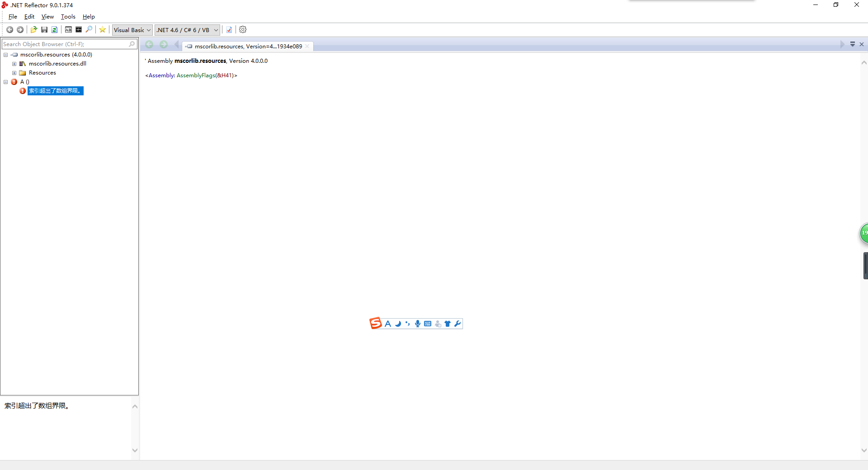Click the search magnifier inside the Object Browser box
This screenshot has width=868, height=470.
point(132,44)
